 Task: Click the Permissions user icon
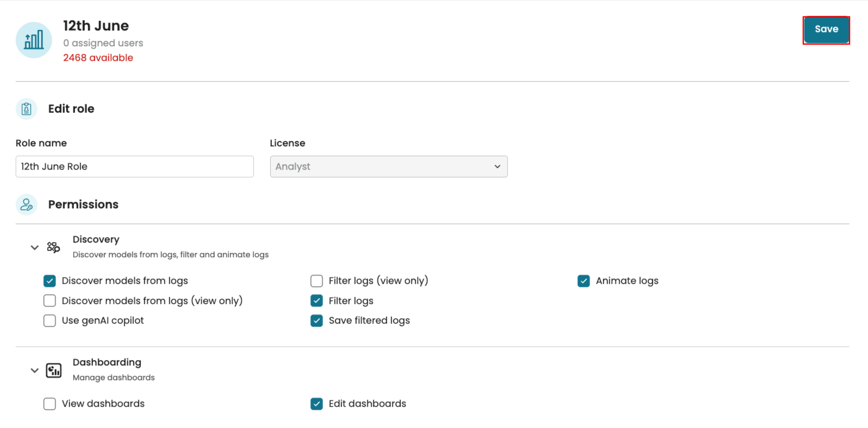point(26,204)
